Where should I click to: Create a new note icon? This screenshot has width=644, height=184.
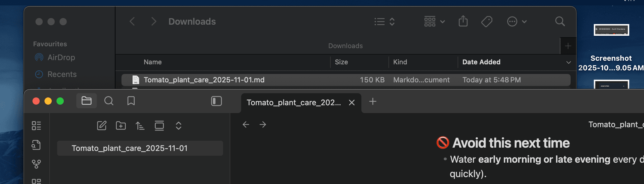coord(102,126)
